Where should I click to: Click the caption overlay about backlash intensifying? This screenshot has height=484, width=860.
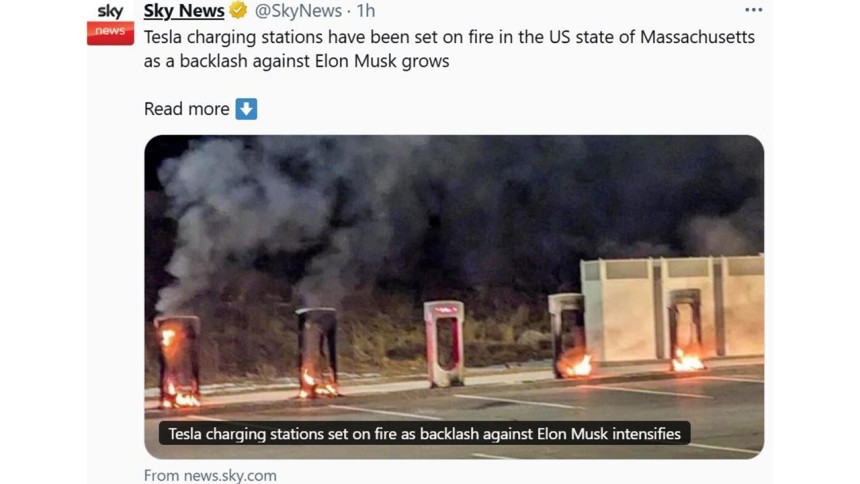coord(425,434)
